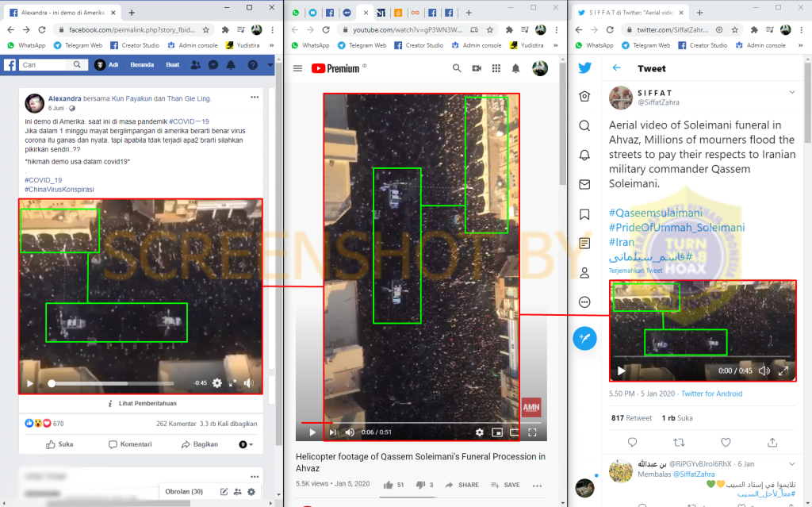Open YouTube video settings gear
The image size is (812, 507).
pyautogui.click(x=479, y=432)
